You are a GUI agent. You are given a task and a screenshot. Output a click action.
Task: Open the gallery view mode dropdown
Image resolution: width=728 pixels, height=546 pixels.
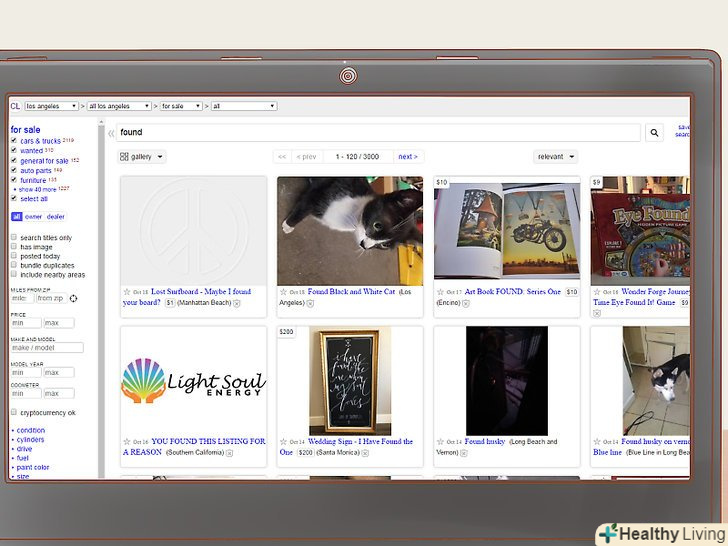[x=142, y=157]
